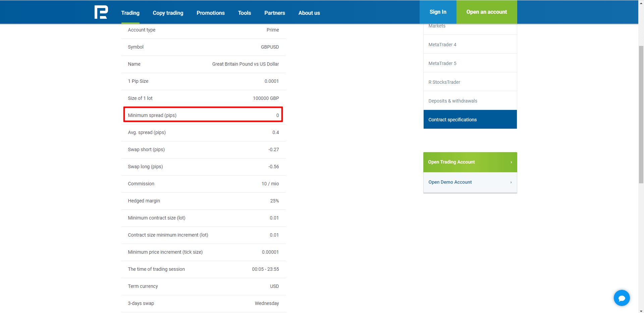Click the Term currency value USD

point(275,286)
